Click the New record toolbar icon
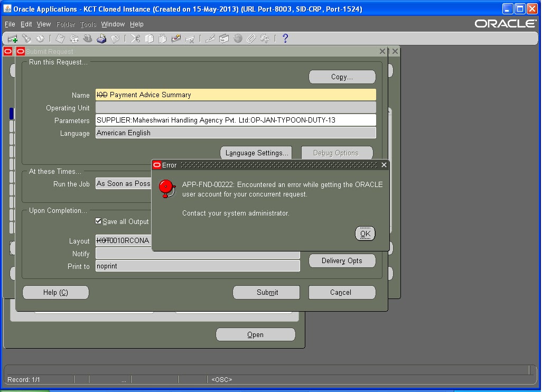542x392 pixels. 13,39
